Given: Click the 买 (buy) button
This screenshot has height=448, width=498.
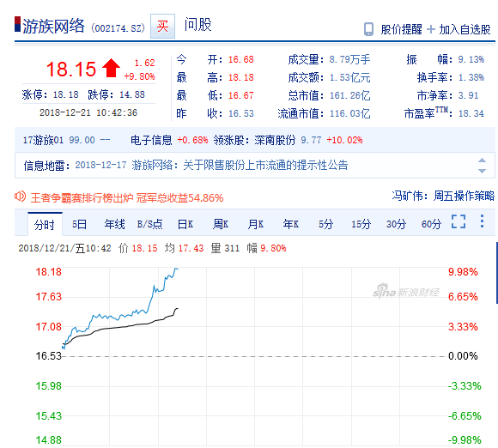Looking at the screenshot, I should point(162,26).
